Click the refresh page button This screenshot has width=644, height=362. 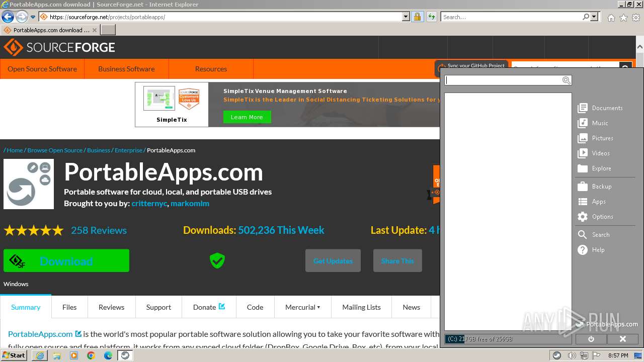[x=432, y=17]
